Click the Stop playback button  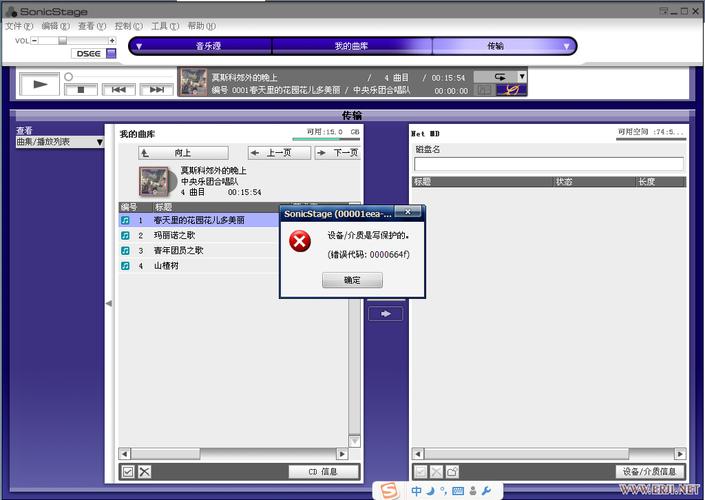click(81, 89)
